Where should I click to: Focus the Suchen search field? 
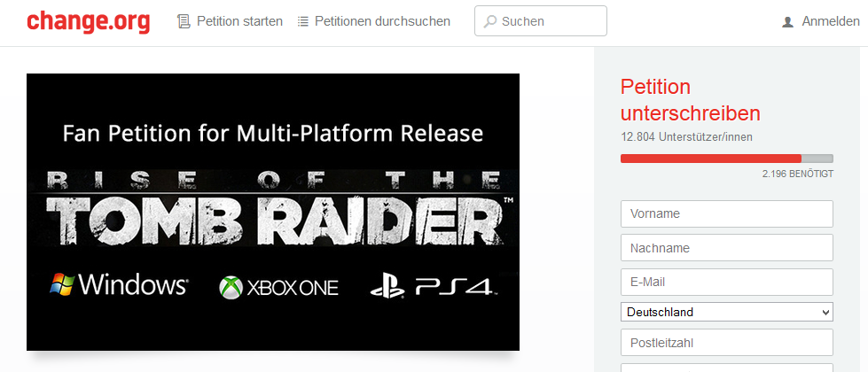coord(541,21)
